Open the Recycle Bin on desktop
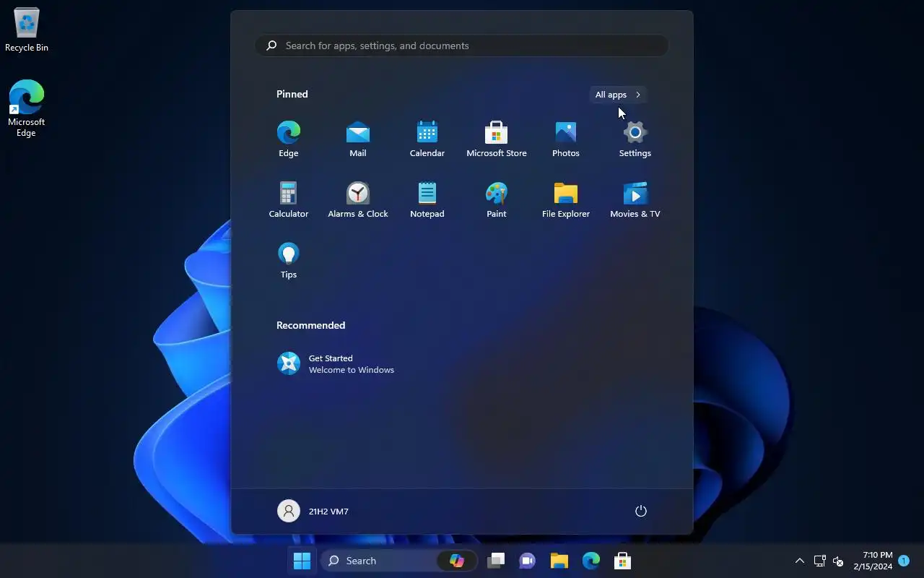 coord(27,30)
